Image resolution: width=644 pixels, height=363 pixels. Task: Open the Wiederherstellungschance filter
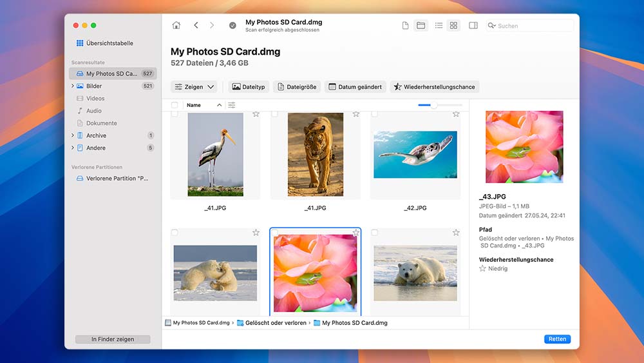[435, 87]
